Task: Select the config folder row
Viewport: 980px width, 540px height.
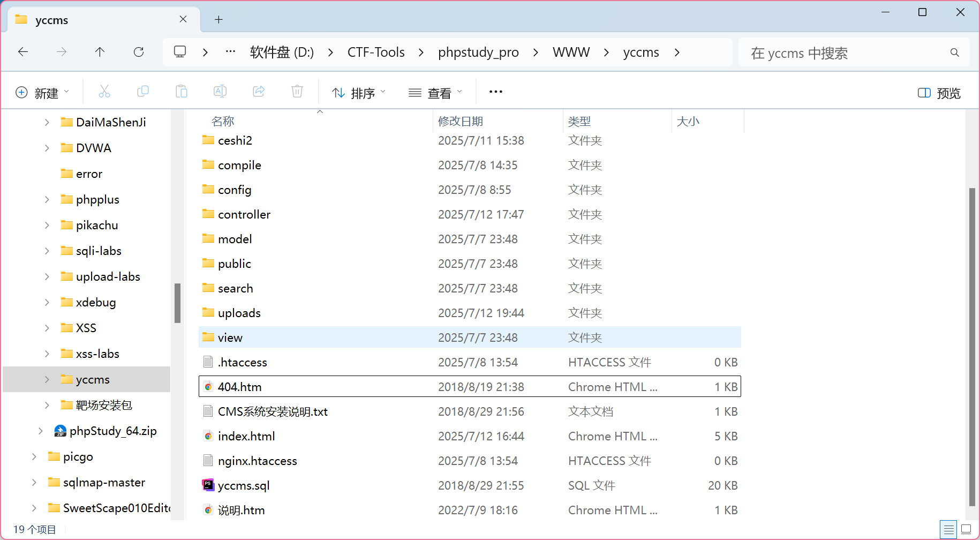Action: (470, 190)
